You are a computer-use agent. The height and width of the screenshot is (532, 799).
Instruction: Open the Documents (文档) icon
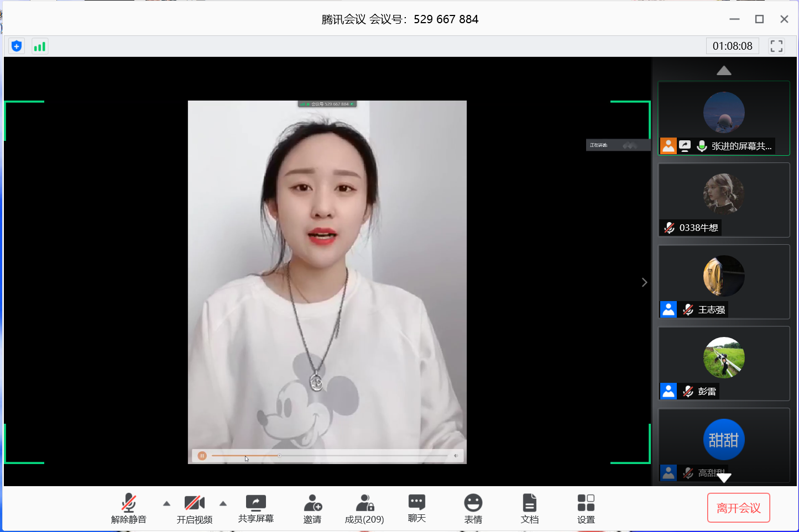(529, 509)
